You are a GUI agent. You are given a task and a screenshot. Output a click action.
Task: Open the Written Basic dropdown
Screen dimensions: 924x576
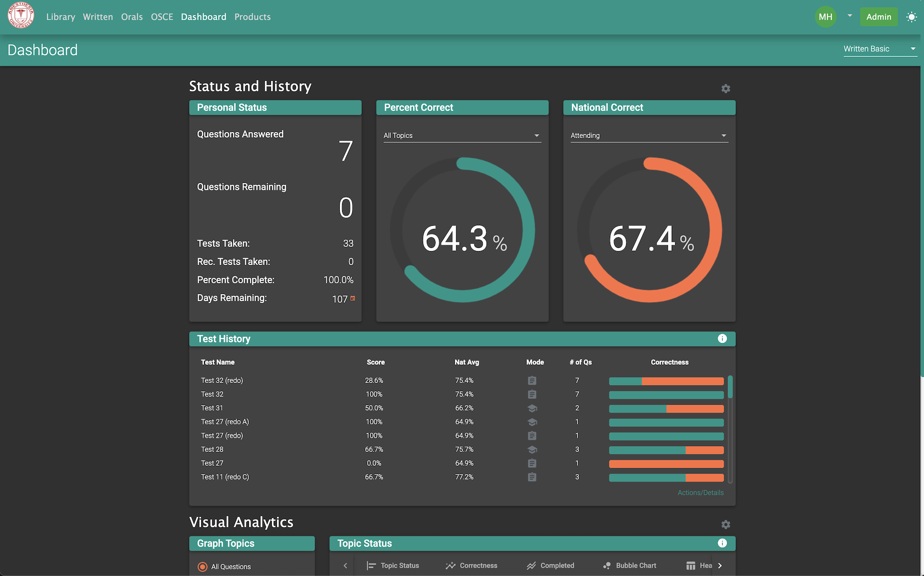click(879, 49)
